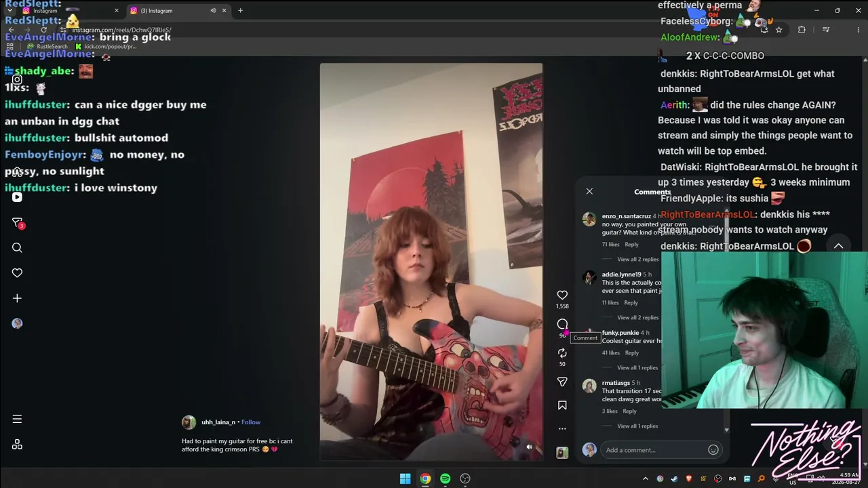Viewport: 868px width, 488px height.
Task: Open the hamburger More menu in the sidebar
Action: pos(17,419)
